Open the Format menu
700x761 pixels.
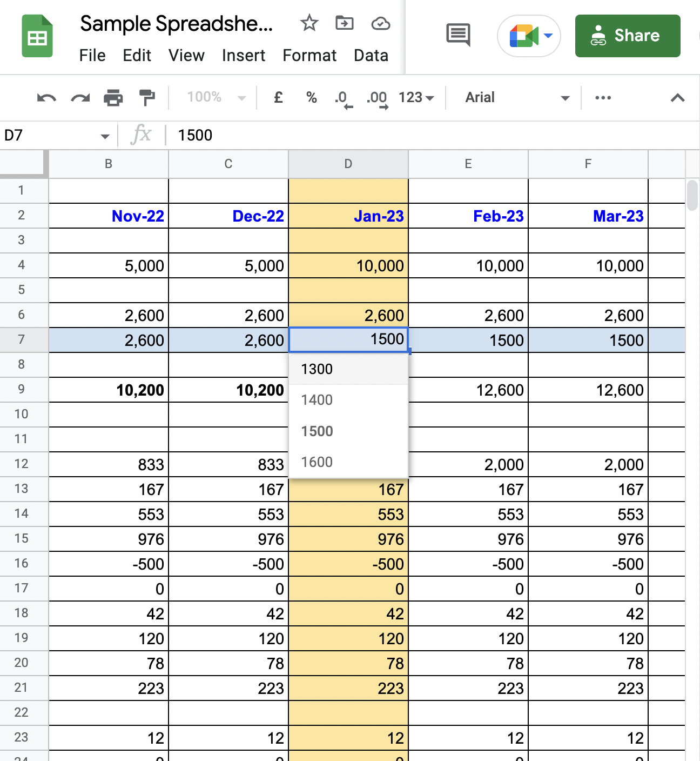pyautogui.click(x=309, y=56)
